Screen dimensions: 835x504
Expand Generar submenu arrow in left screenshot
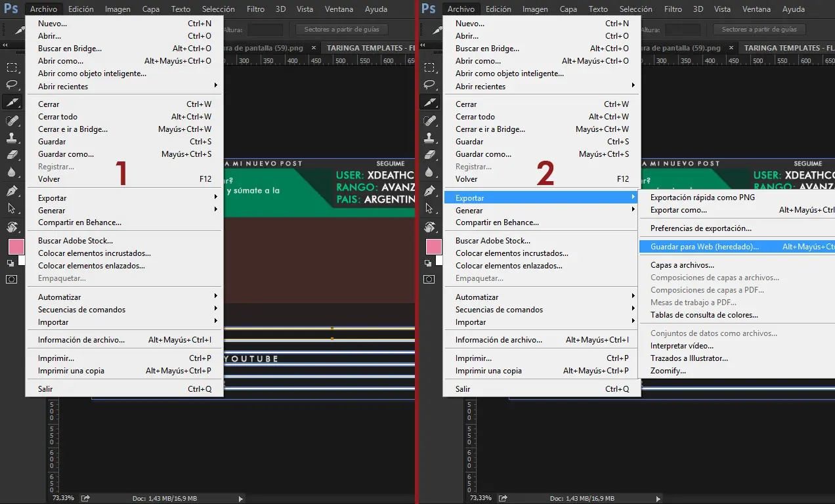tap(215, 210)
